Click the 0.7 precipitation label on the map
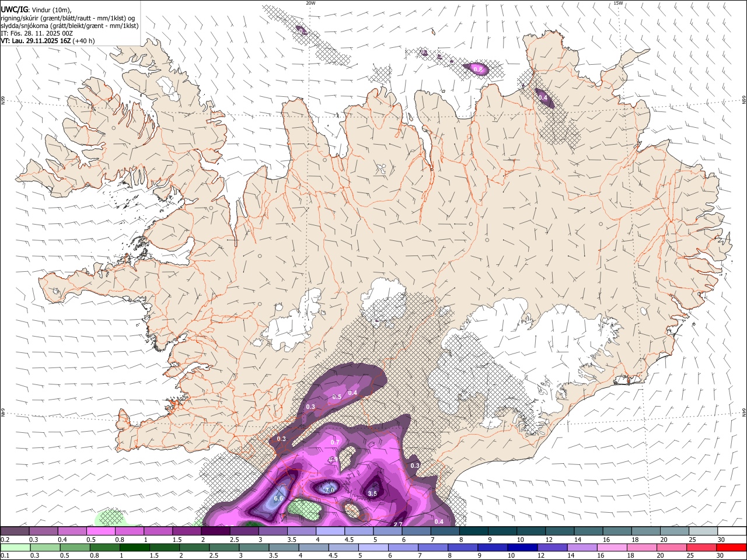Screen dimensions: 747x560 coord(335,443)
